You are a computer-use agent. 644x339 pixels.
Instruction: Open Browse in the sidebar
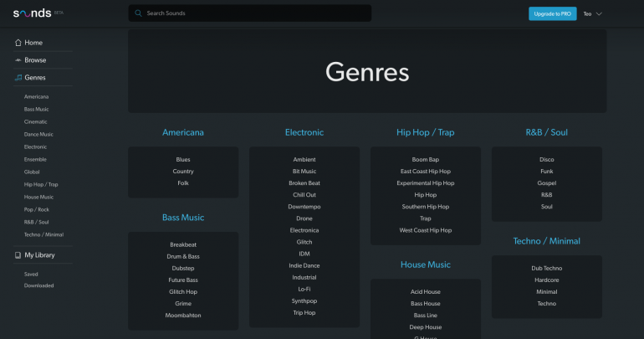35,60
